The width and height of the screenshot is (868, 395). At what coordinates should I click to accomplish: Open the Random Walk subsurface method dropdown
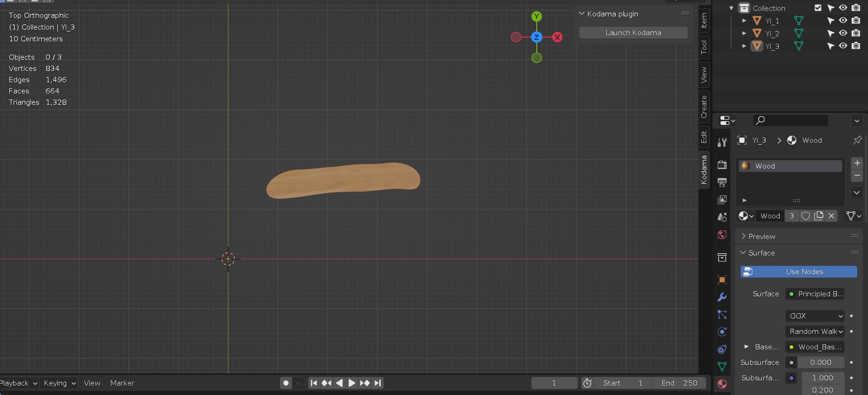[815, 331]
